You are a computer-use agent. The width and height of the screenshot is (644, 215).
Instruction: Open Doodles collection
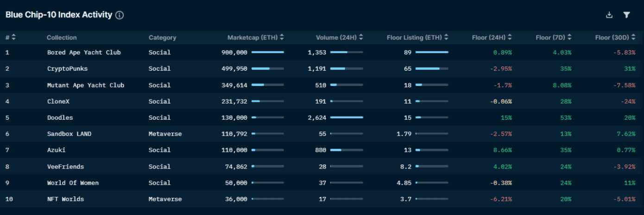(x=60, y=118)
